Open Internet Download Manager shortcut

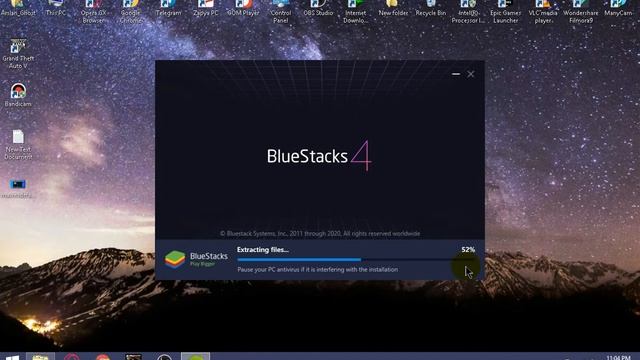pyautogui.click(x=356, y=11)
